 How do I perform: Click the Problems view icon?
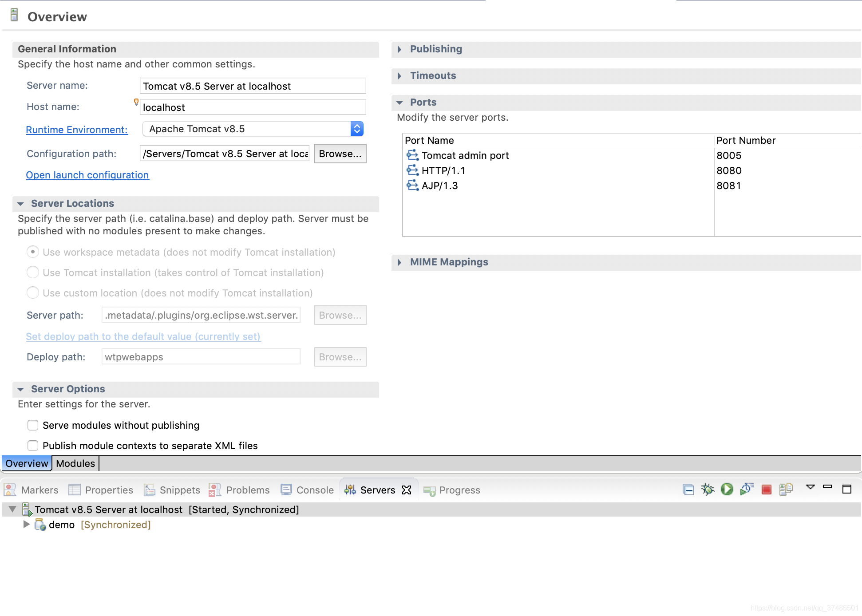[x=215, y=490]
